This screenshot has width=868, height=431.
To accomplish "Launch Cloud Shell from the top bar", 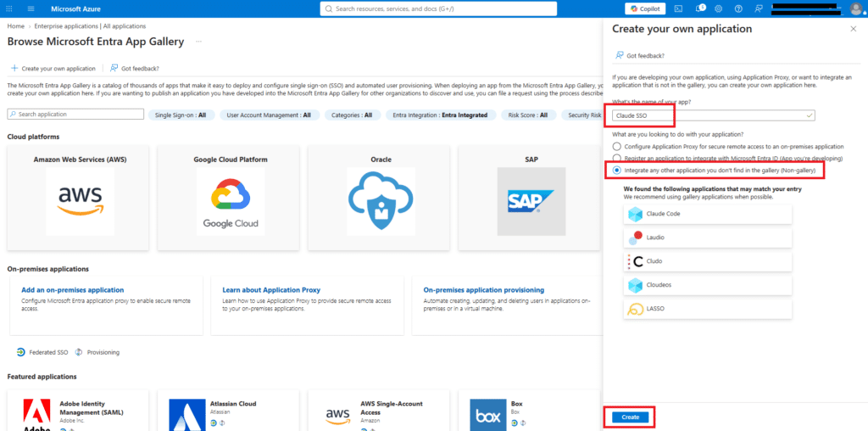I will (x=679, y=8).
